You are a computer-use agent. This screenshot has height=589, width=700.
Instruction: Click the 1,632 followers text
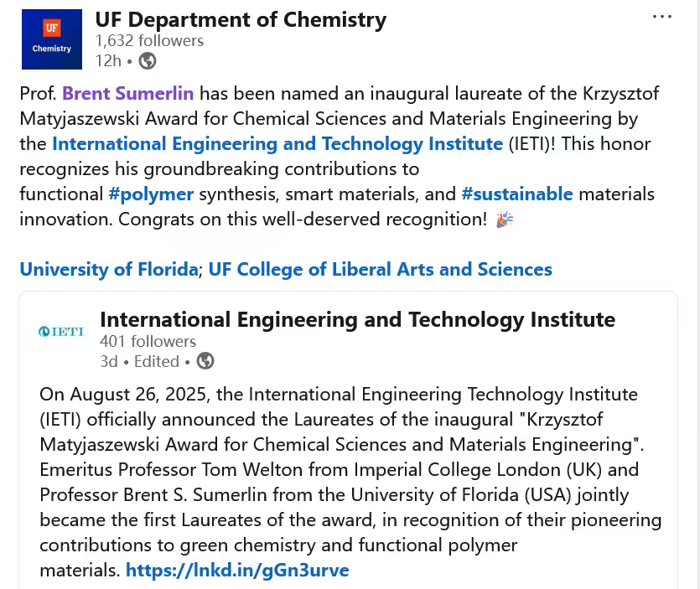click(149, 40)
